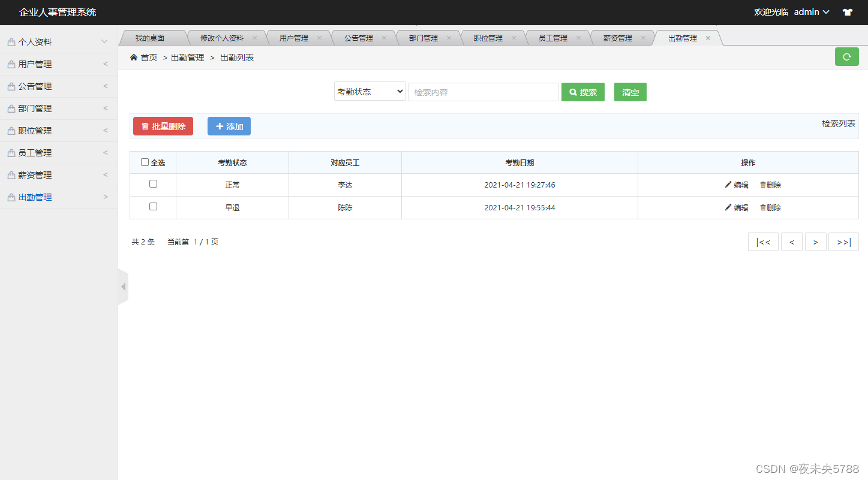Click the lock icon beside 公告管理
This screenshot has height=480, width=868.
pyautogui.click(x=11, y=86)
